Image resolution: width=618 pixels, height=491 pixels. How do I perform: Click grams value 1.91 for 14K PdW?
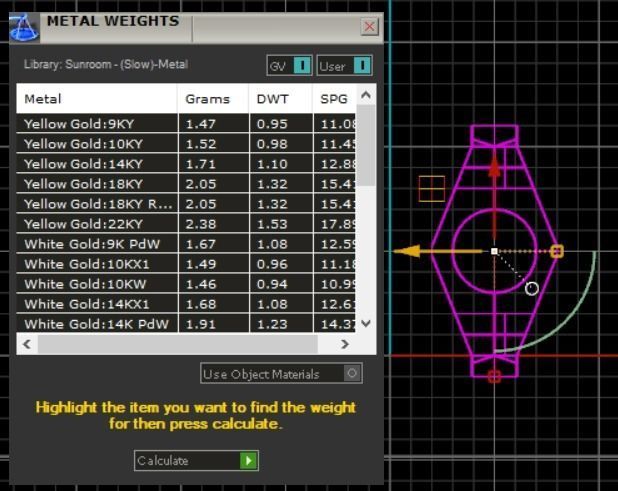click(201, 324)
